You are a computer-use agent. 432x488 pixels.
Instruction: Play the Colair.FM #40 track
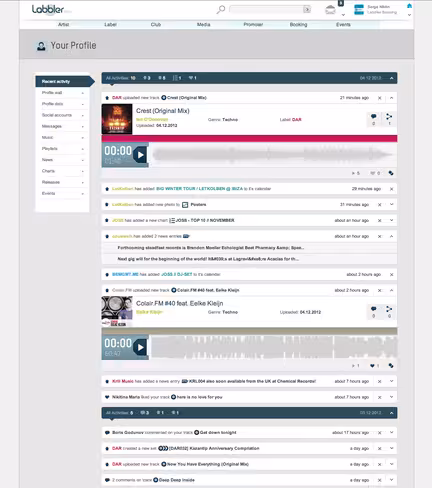140,347
